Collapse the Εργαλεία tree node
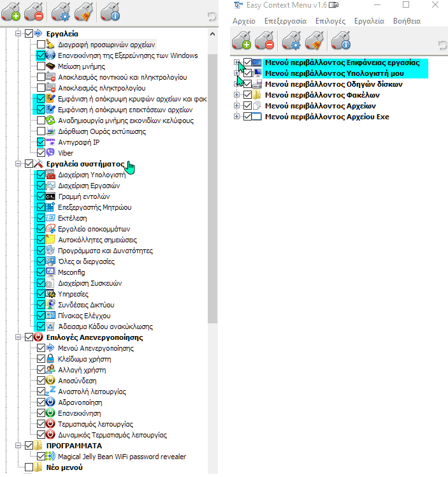The height and width of the screenshot is (477, 448). 18,33
